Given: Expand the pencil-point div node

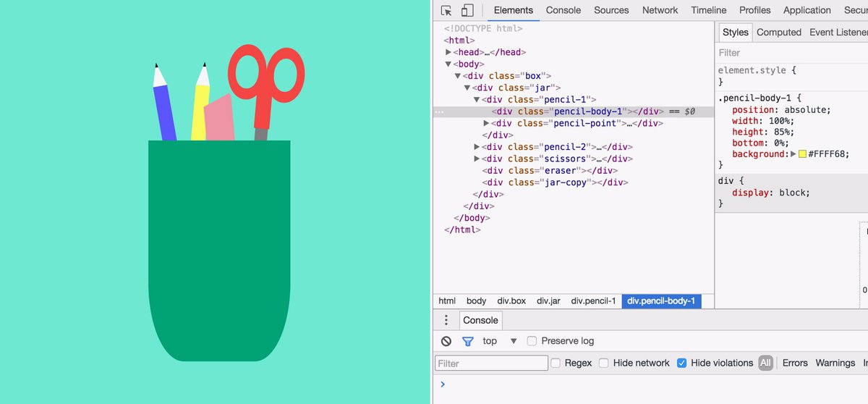Looking at the screenshot, I should (486, 123).
